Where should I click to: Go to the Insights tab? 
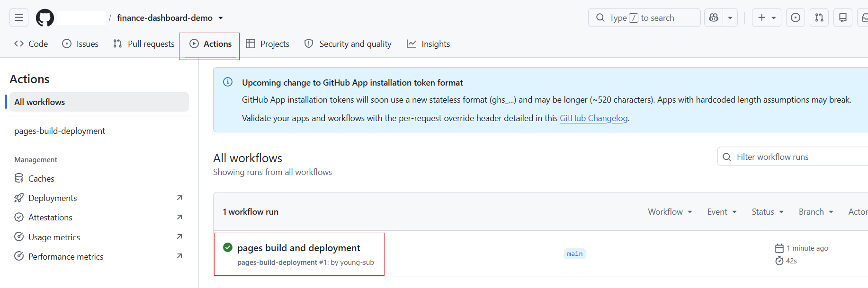pos(429,44)
